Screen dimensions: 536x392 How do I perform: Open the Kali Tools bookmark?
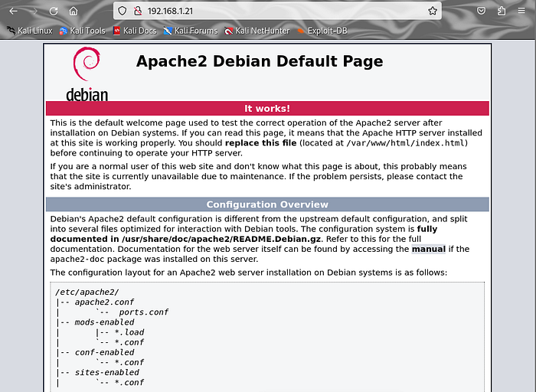pos(81,31)
